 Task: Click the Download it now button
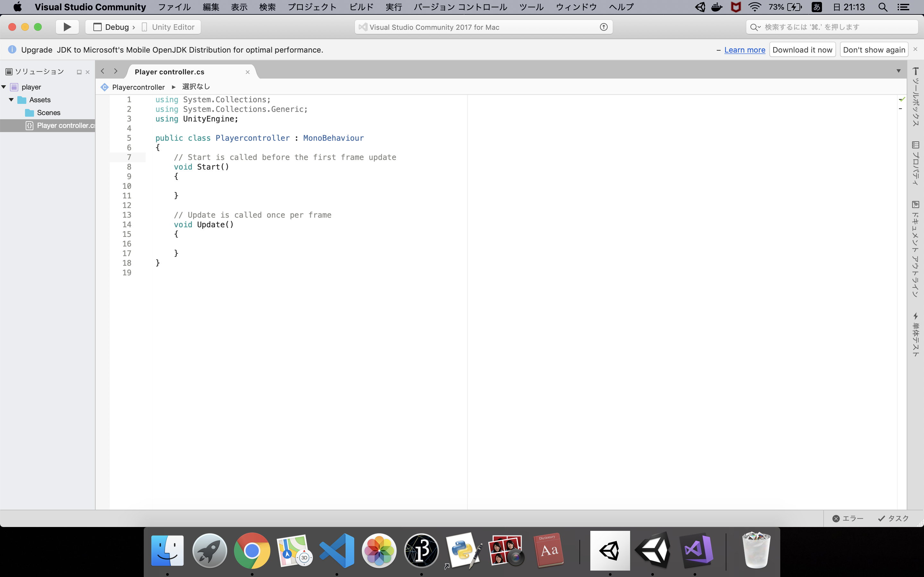point(802,50)
